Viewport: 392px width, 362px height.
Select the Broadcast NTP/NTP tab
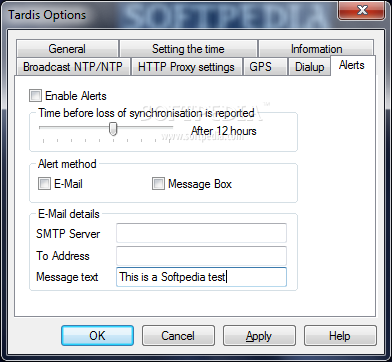click(x=73, y=67)
